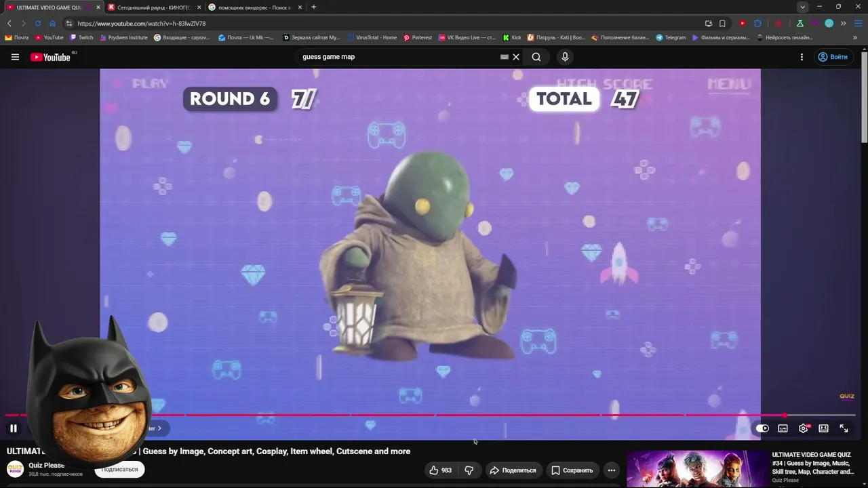Open the Quiz #34 recommended video thumbnail

click(696, 469)
